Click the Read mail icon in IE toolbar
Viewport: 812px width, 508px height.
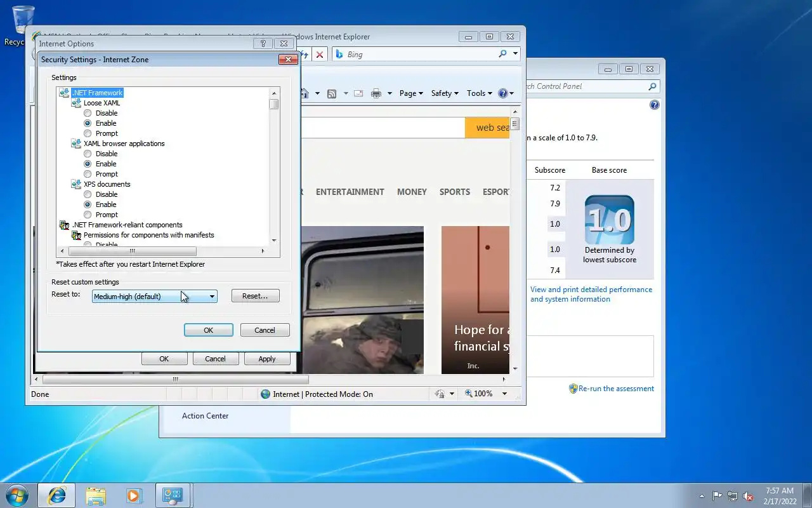pyautogui.click(x=358, y=93)
